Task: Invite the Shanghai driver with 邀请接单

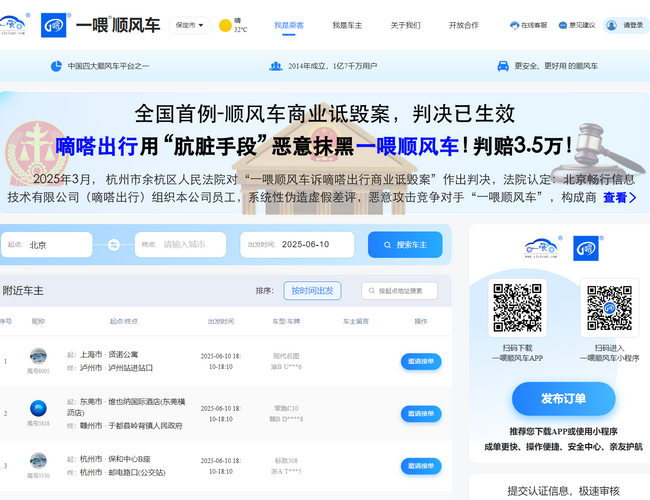Action: click(420, 361)
